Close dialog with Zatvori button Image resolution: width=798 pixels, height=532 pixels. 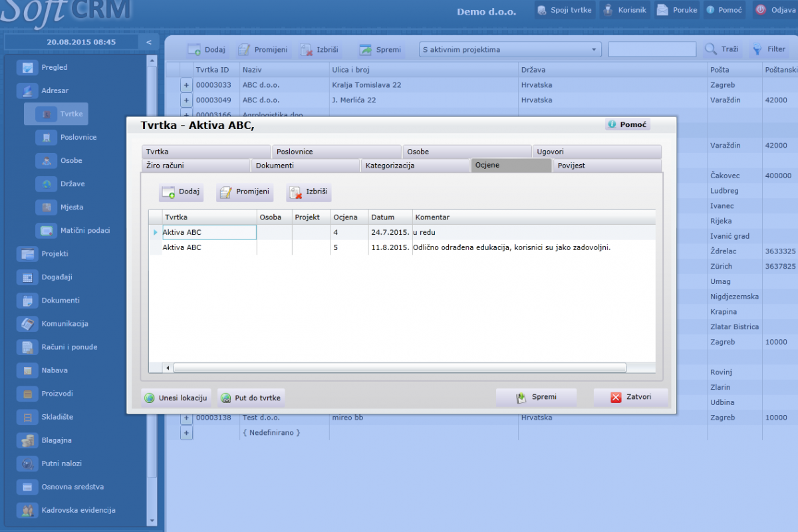tap(630, 398)
